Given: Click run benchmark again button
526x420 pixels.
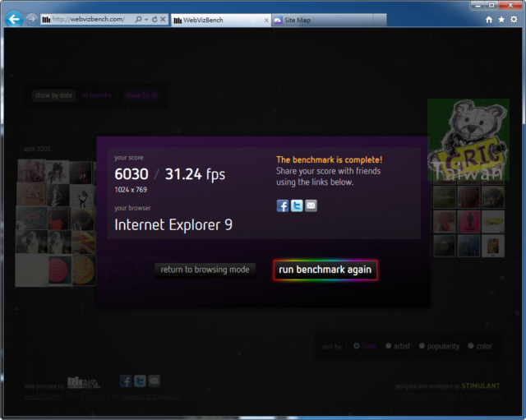Looking at the screenshot, I should pos(325,270).
